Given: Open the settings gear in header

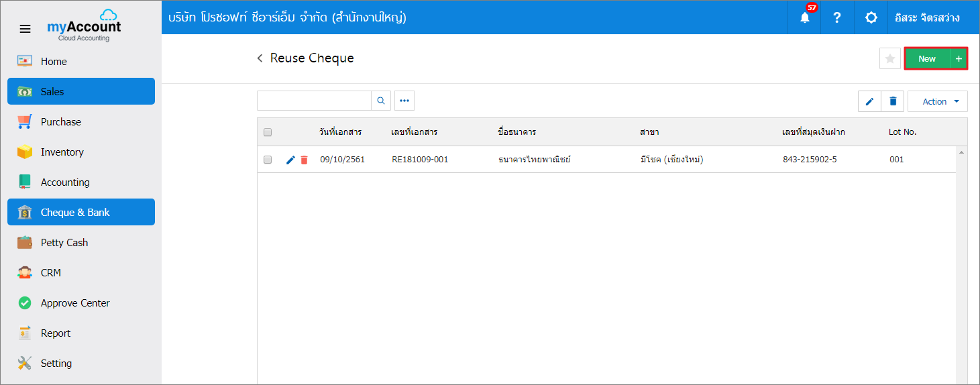Looking at the screenshot, I should pyautogui.click(x=871, y=18).
